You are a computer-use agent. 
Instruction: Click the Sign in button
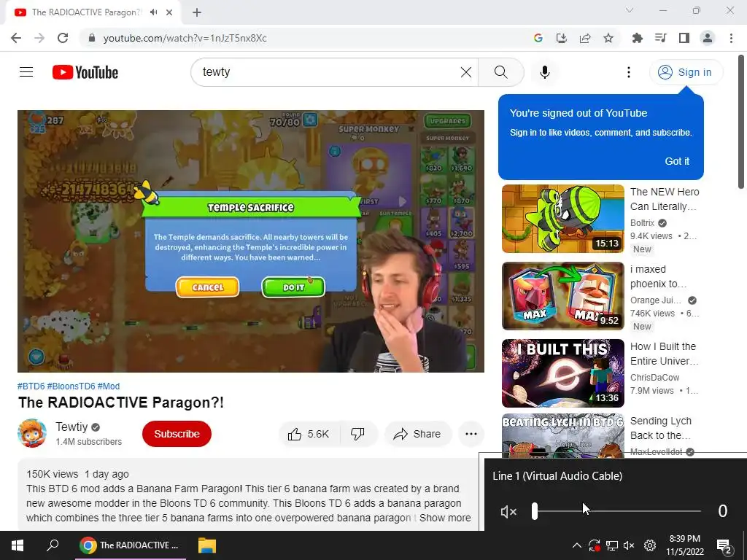pos(686,72)
